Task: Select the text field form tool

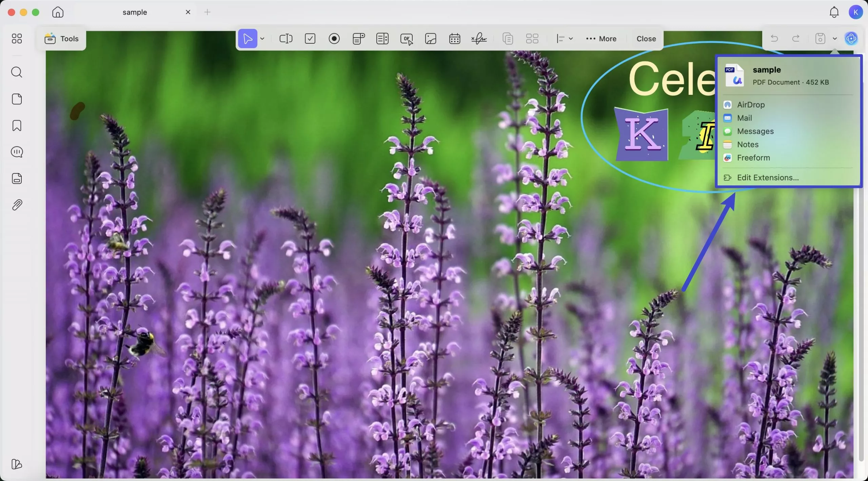Action: tap(285, 39)
